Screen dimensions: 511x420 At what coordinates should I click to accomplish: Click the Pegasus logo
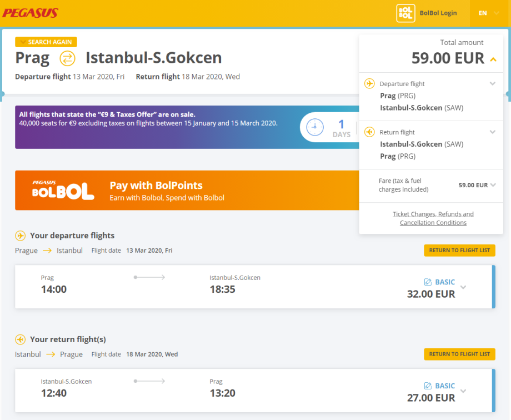click(31, 13)
